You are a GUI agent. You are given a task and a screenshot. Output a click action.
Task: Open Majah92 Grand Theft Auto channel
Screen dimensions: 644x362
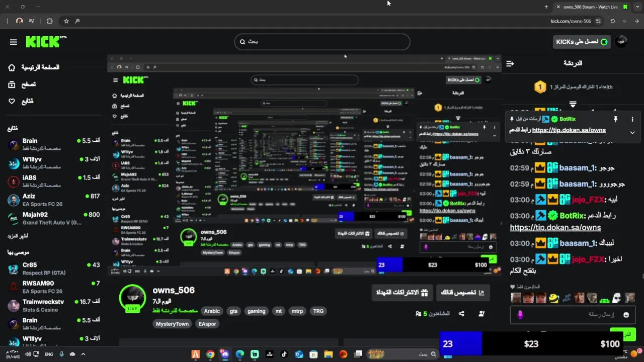54,218
